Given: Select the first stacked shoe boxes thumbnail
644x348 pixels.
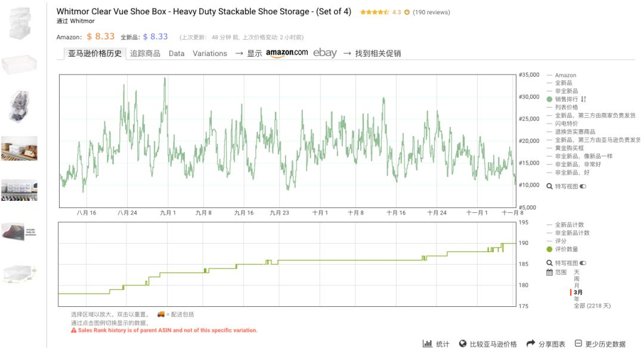Looking at the screenshot, I should [x=19, y=23].
